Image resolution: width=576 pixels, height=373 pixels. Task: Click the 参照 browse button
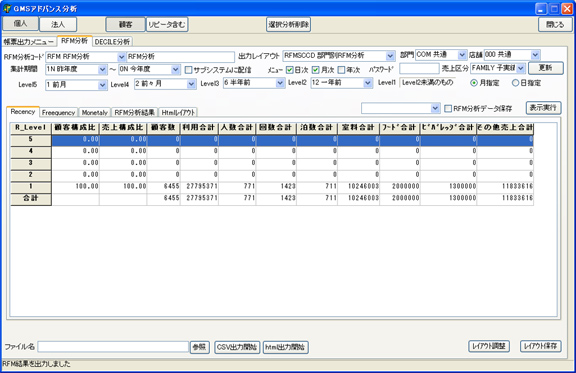(199, 347)
